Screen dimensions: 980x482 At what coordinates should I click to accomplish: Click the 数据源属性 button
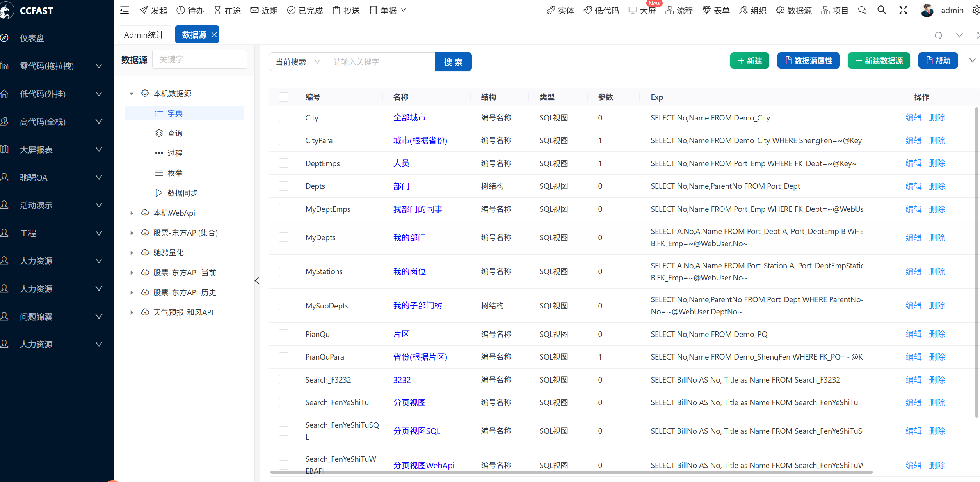click(x=809, y=60)
